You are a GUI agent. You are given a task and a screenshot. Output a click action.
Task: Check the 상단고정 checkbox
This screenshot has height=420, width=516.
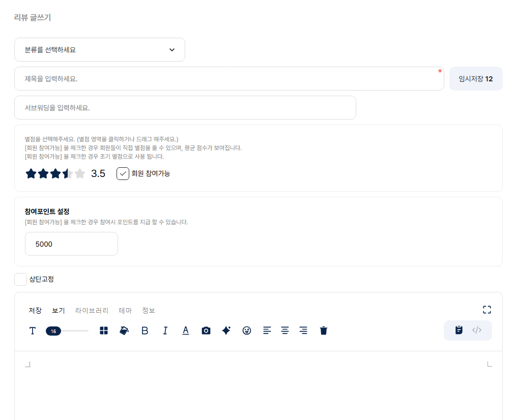tap(20, 279)
